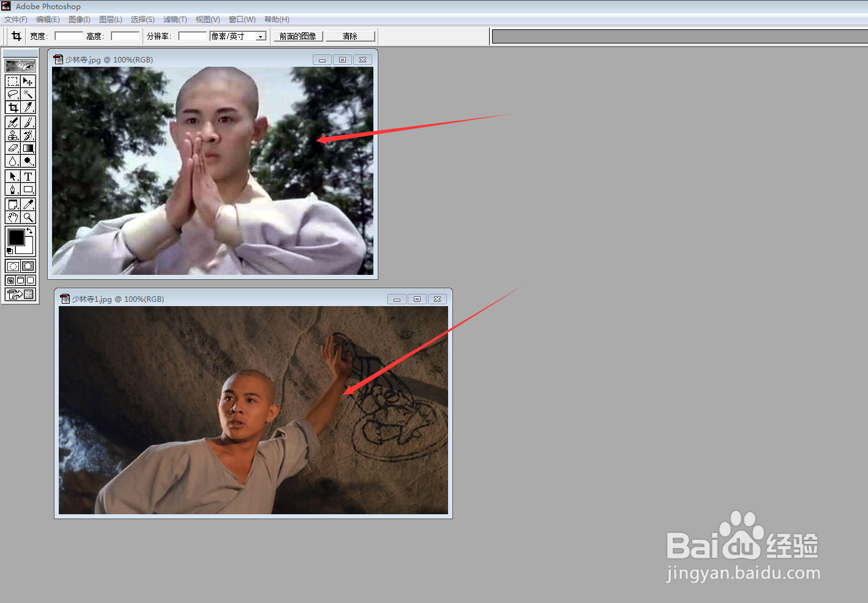Click the 清除 button
This screenshot has width=868, height=603.
pyautogui.click(x=350, y=36)
